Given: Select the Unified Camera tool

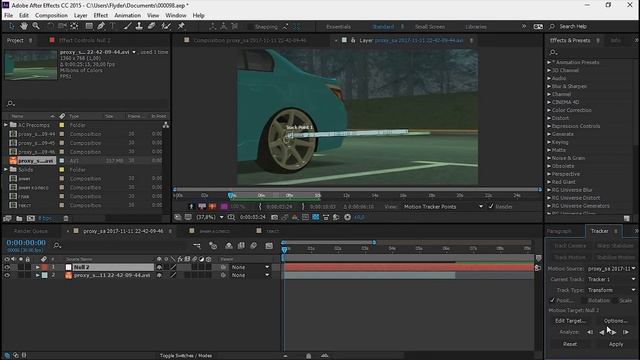Looking at the screenshot, I should pos(62,26).
